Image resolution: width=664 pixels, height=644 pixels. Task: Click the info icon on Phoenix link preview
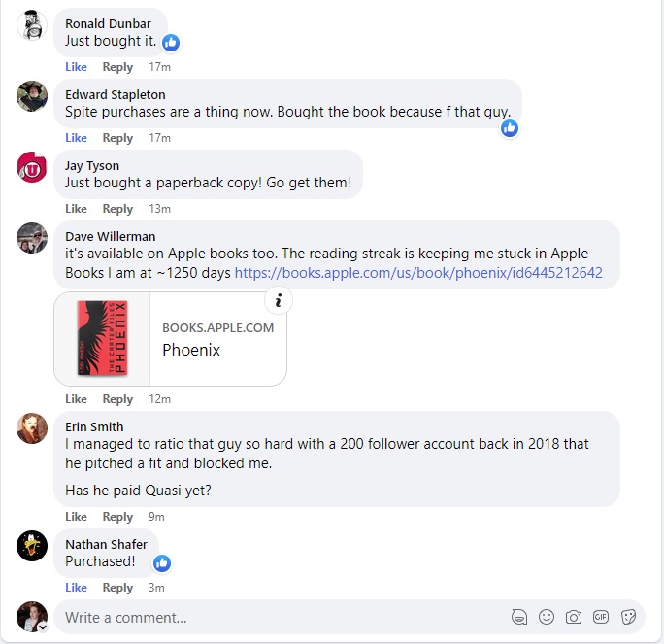tap(279, 301)
